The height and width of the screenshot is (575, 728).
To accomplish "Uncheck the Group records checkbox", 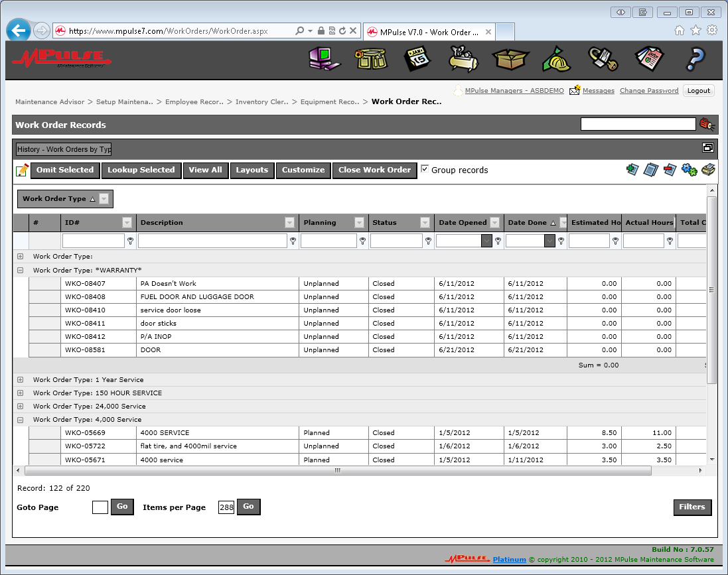I will click(x=425, y=169).
